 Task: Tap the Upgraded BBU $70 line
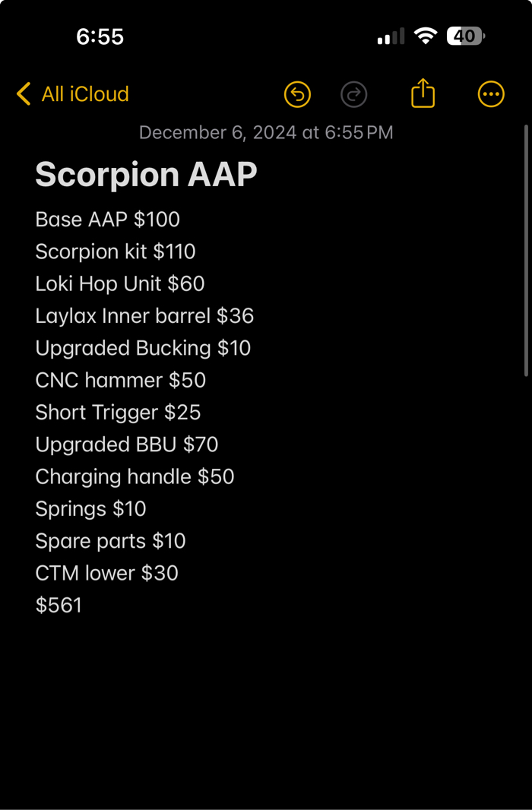[x=126, y=445]
